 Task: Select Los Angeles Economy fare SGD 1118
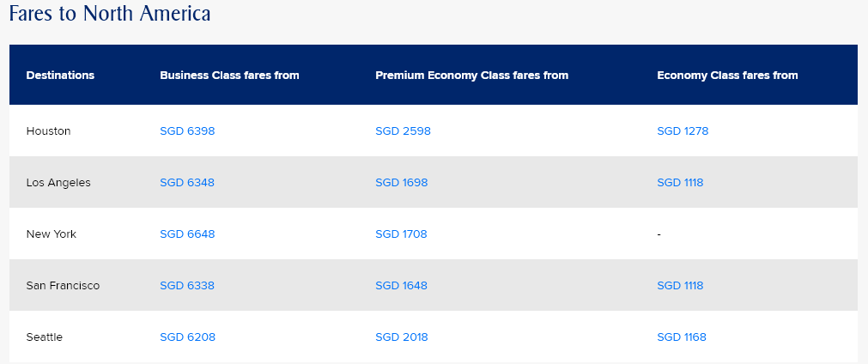(680, 183)
